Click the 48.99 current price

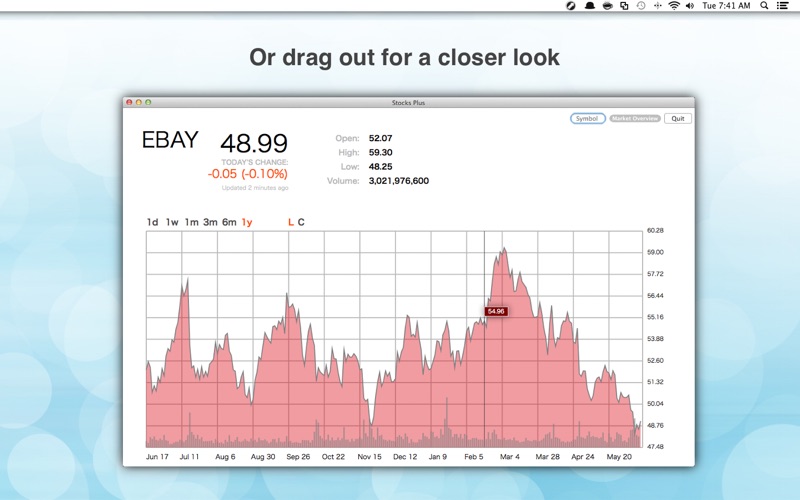254,143
